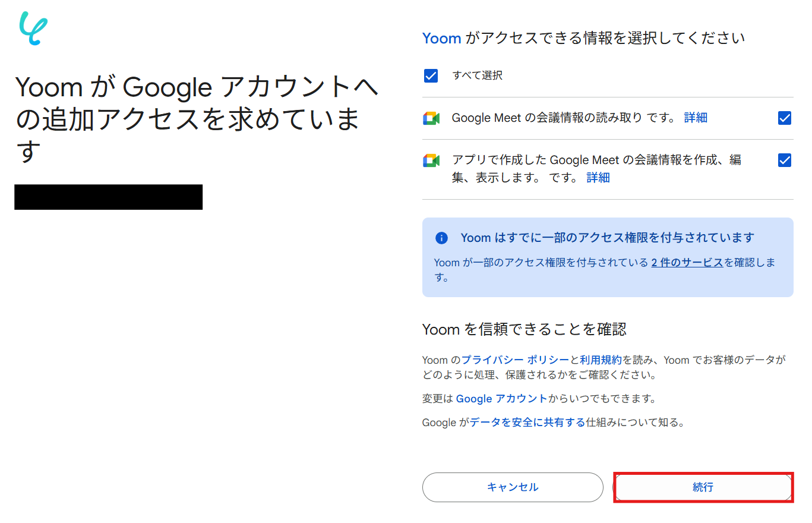Uncheck the 会議情報を作成、編集、表示 permission checkbox
The image size is (812, 523).
tap(784, 160)
